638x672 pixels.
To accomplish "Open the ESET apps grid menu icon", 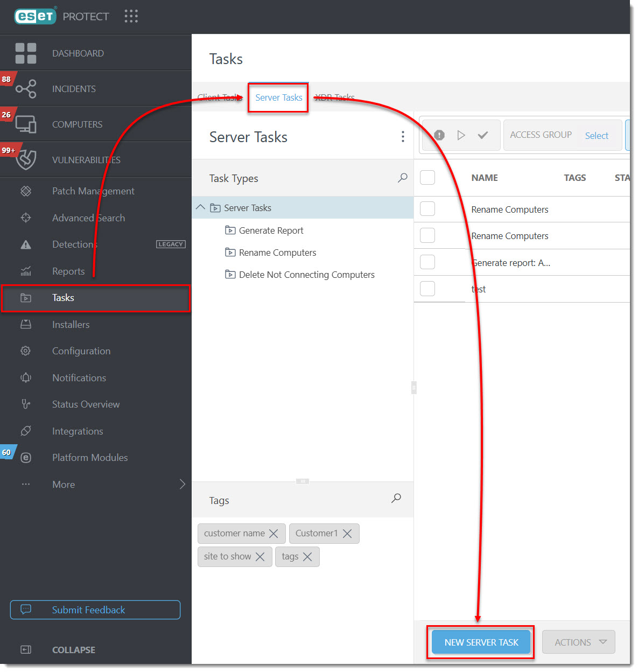I will (x=131, y=16).
